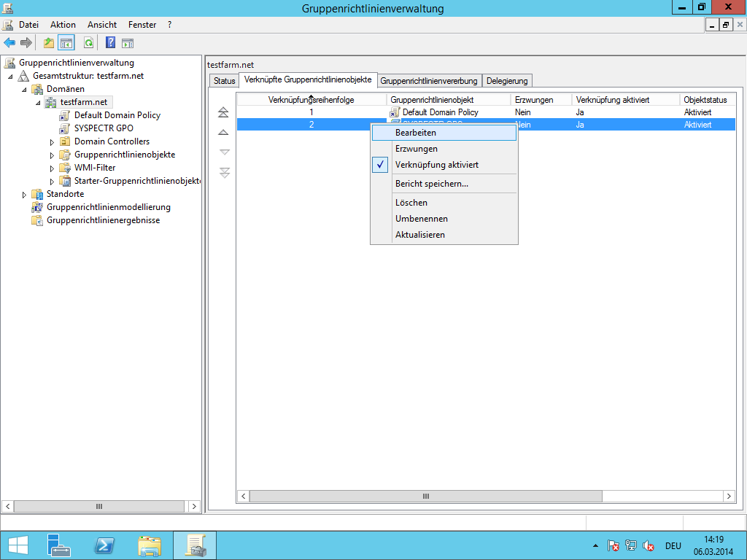Sort by the Verknüpfungsreihenfolge column header

coord(311,100)
